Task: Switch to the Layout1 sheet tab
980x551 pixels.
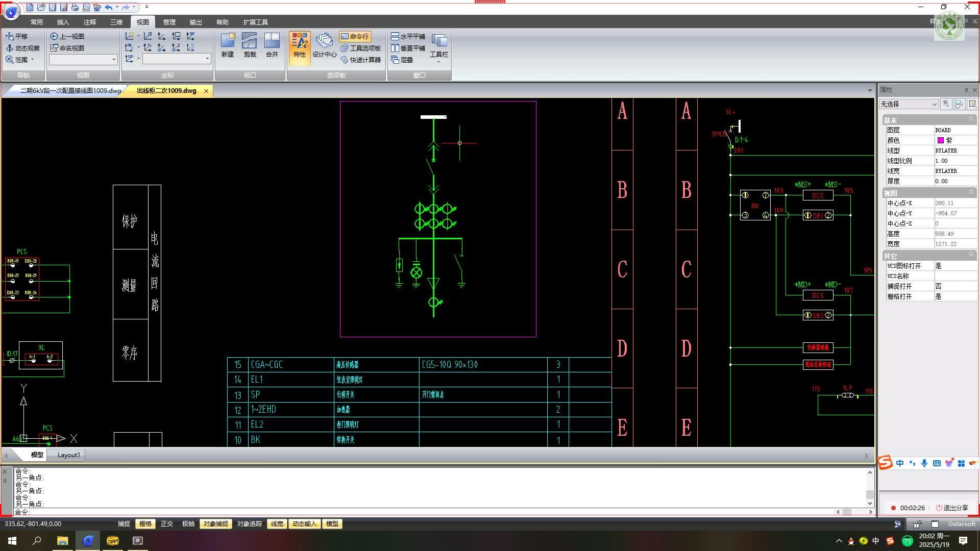Action: [68, 455]
